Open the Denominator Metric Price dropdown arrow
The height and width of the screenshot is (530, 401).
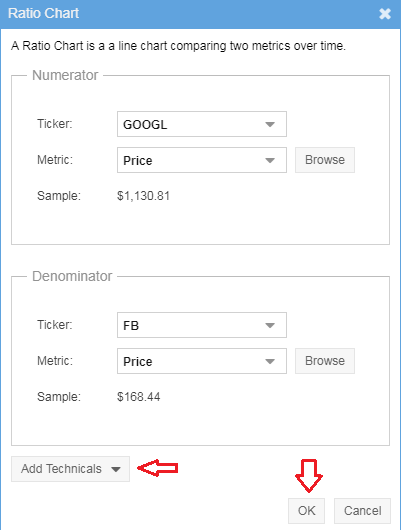click(270, 361)
